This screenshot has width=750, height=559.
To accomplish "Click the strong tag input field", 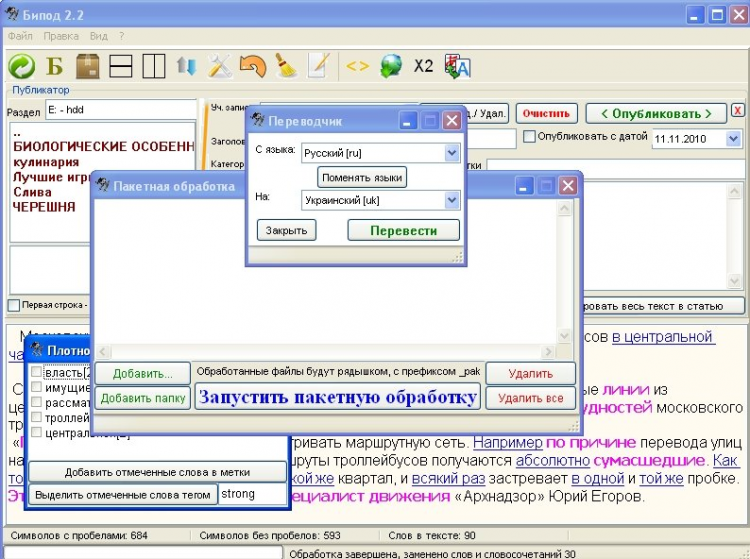I will click(252, 494).
